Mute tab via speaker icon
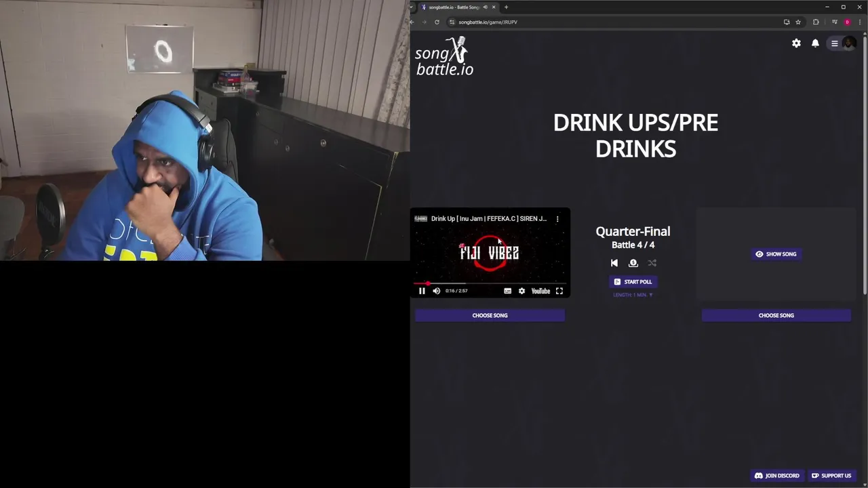 485,7
